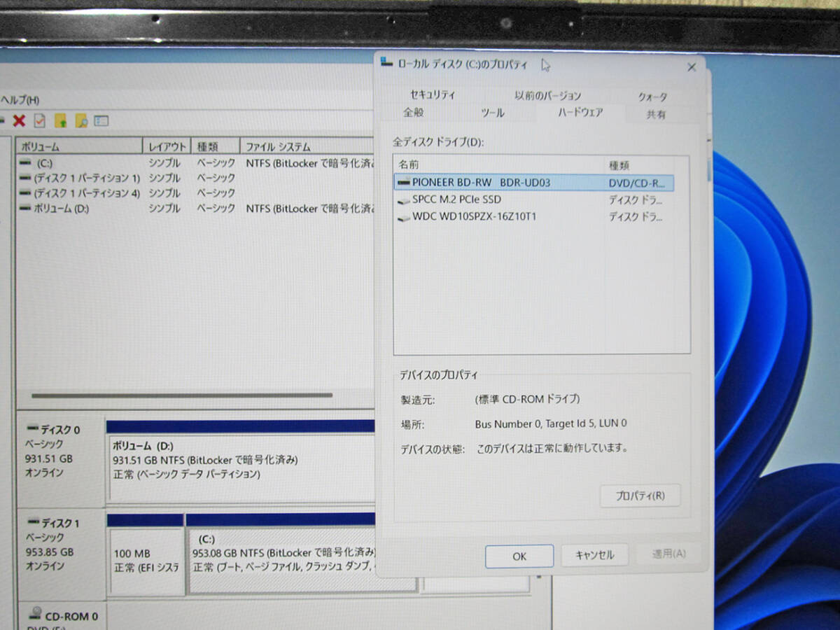Click the WDC WD10SPZX-16Z10T1 name
The width and height of the screenshot is (840, 630).
(x=474, y=217)
